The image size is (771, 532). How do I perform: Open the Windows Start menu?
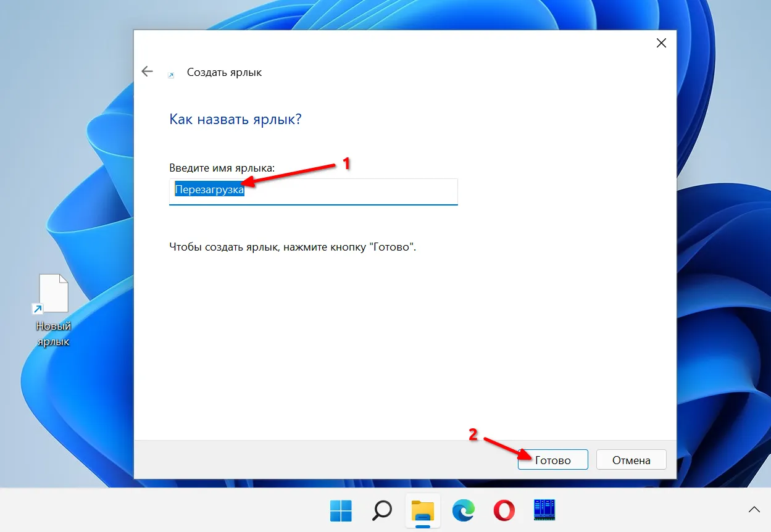[341, 510]
